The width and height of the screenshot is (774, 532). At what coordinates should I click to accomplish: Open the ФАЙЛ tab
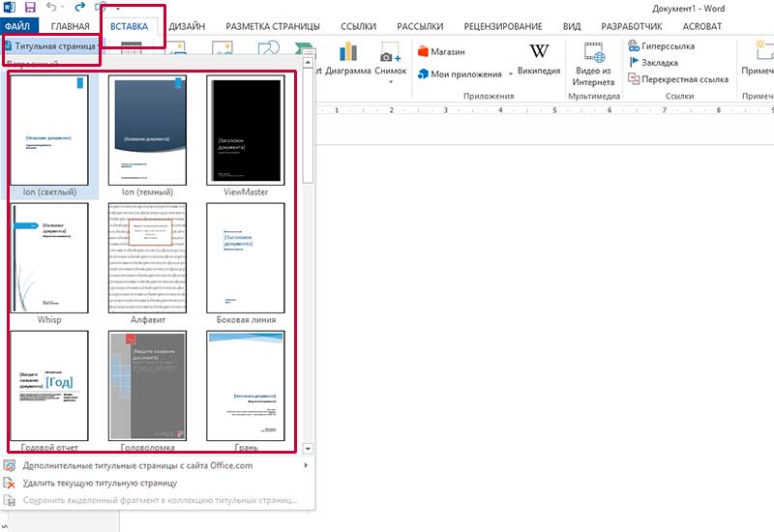pos(17,26)
